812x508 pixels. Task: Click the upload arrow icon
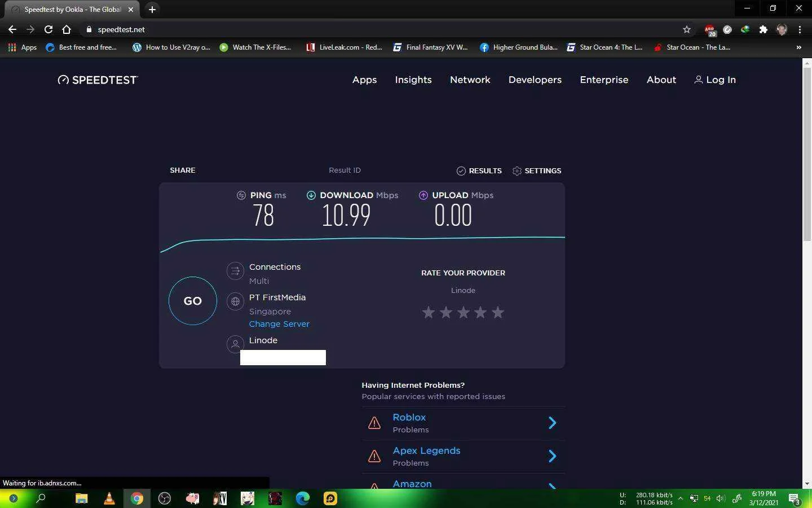pos(423,195)
